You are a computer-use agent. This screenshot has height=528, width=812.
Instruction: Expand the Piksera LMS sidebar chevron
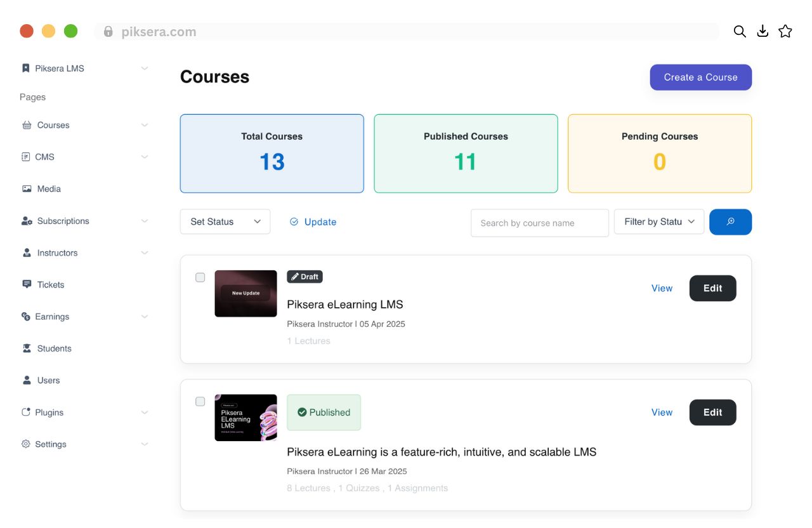pyautogui.click(x=145, y=69)
